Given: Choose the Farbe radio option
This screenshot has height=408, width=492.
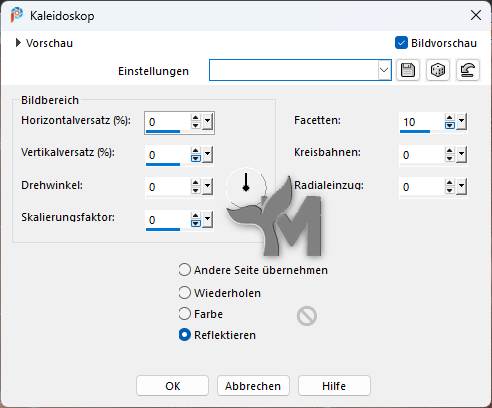Looking at the screenshot, I should 185,314.
